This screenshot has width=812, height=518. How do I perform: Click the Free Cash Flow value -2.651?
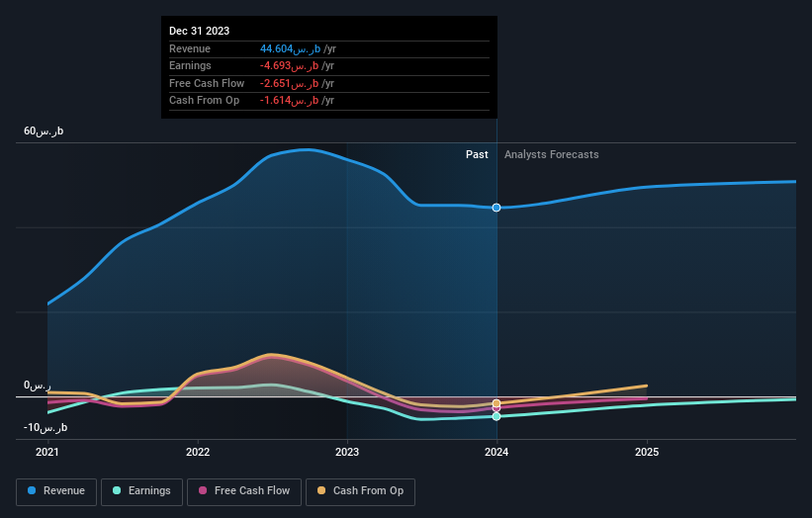(289, 83)
